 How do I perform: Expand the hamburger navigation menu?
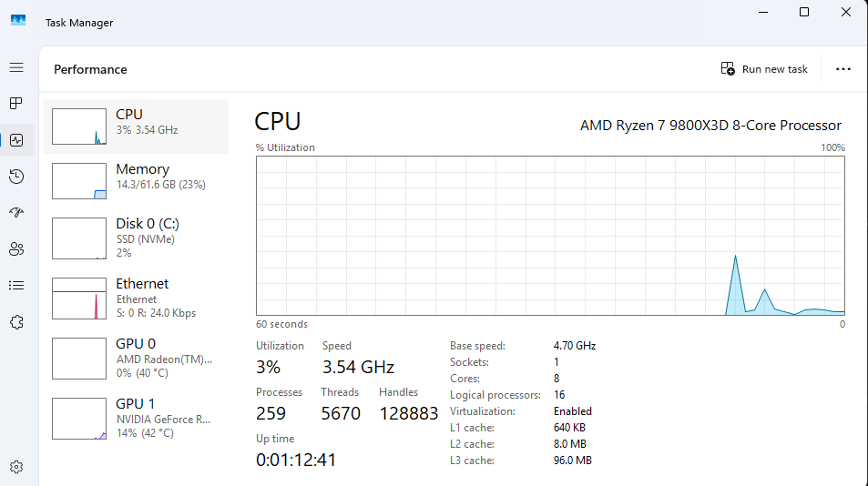(x=16, y=67)
